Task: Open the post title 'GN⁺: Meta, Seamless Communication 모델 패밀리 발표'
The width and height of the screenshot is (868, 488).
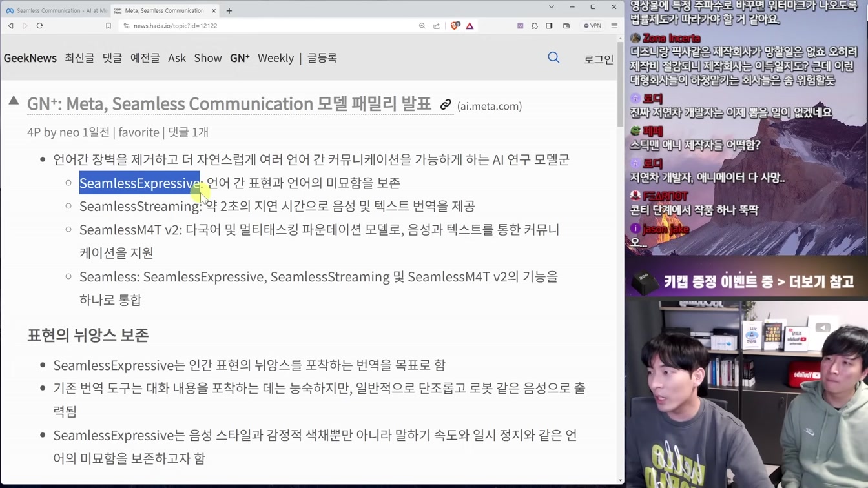Action: 229,104
